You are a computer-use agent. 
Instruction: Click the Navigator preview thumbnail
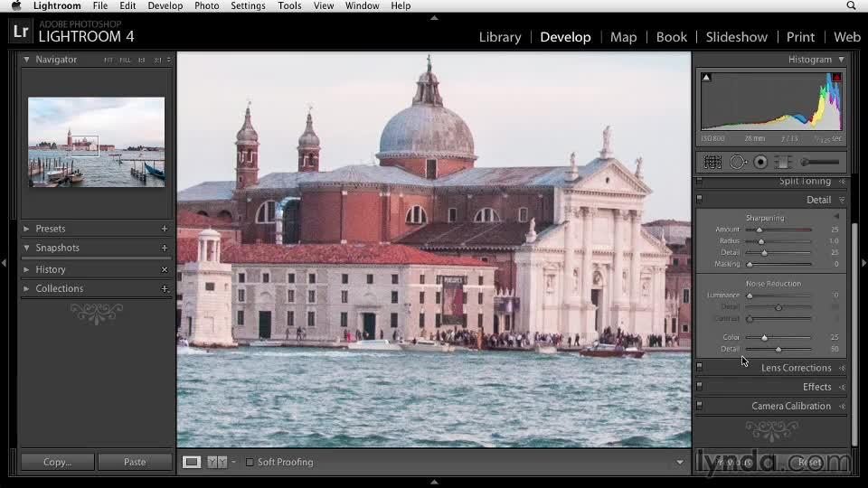tap(97, 142)
